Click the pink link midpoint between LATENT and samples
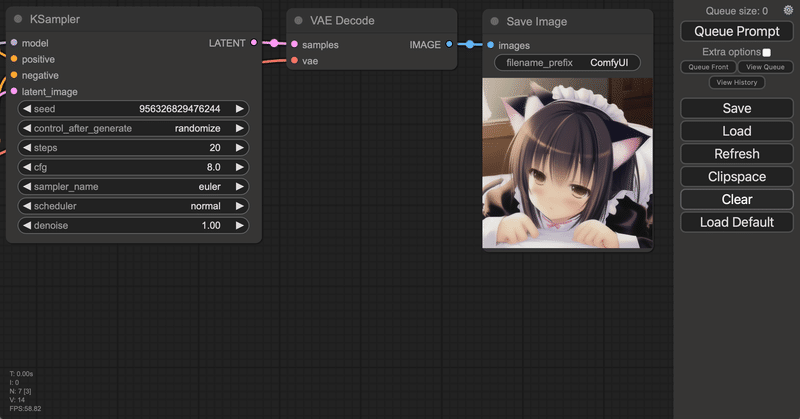The width and height of the screenshot is (800, 419). [274, 43]
